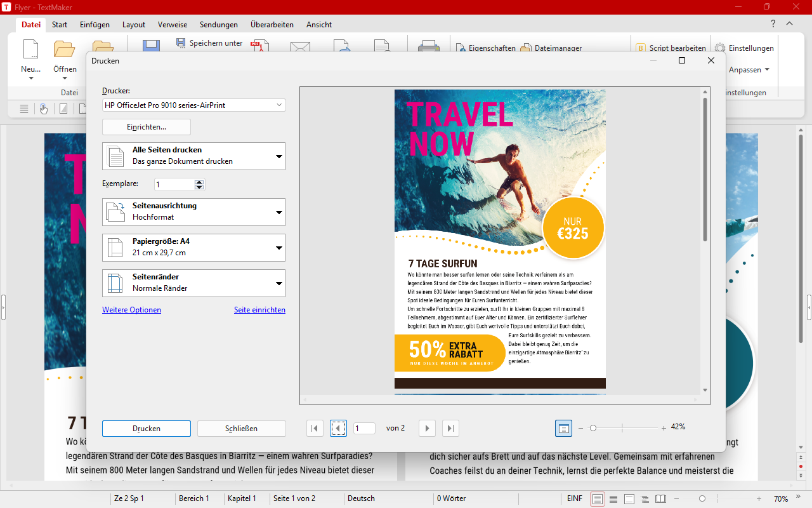Expand the Neu dropdown arrow
Screen dimensions: 812x508
click(x=30, y=79)
